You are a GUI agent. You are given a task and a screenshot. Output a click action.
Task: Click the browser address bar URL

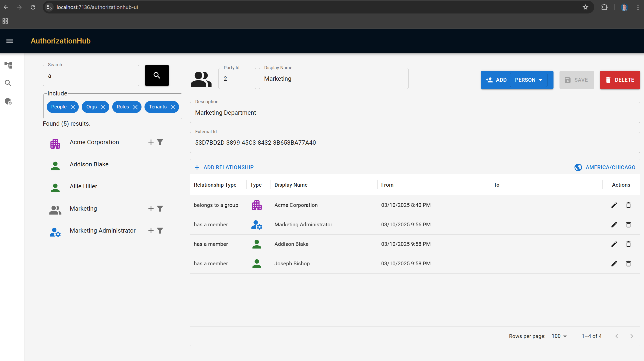point(97,7)
